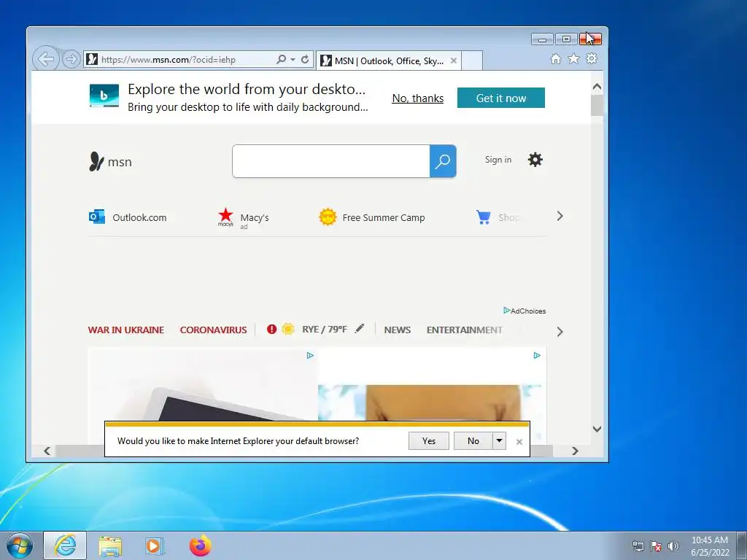
Task: Decline the offer via No, thanks link
Action: pyautogui.click(x=418, y=98)
